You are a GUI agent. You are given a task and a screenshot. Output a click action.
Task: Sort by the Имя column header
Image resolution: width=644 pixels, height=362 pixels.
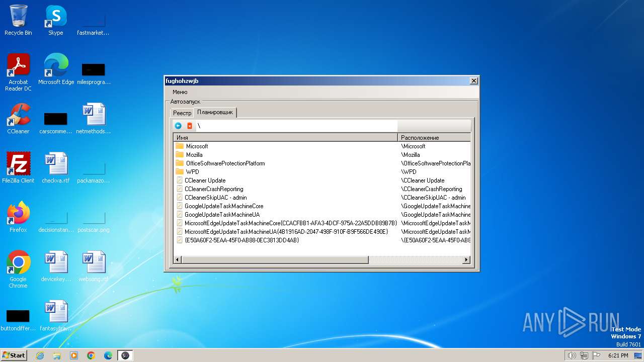coord(285,137)
